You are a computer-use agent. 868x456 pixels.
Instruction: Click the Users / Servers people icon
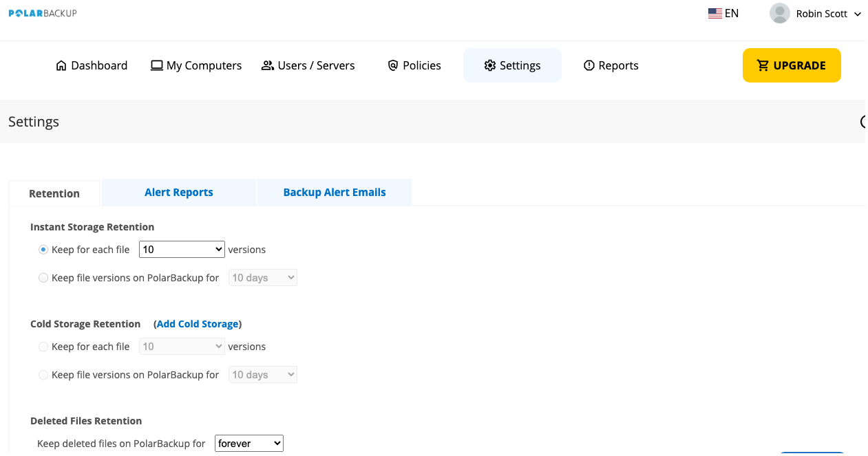click(x=268, y=66)
